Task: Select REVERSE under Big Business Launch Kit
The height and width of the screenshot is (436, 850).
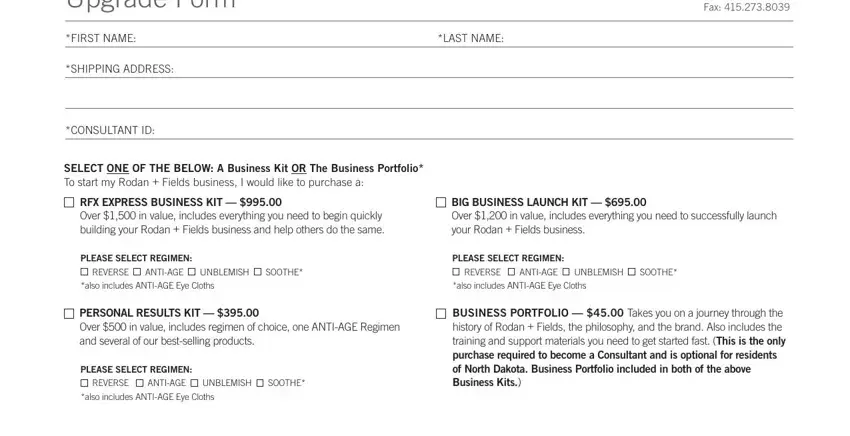Action: 456,272
